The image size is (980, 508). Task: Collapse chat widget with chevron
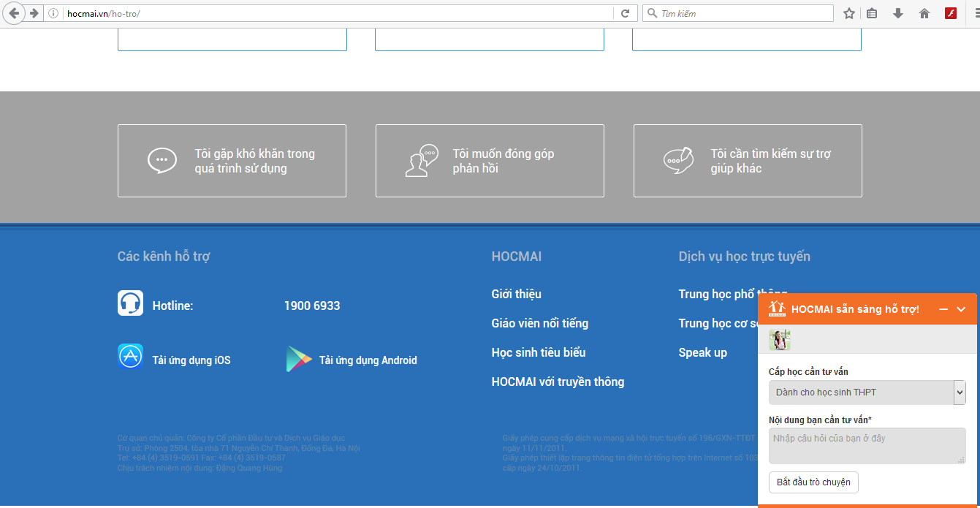pos(961,309)
